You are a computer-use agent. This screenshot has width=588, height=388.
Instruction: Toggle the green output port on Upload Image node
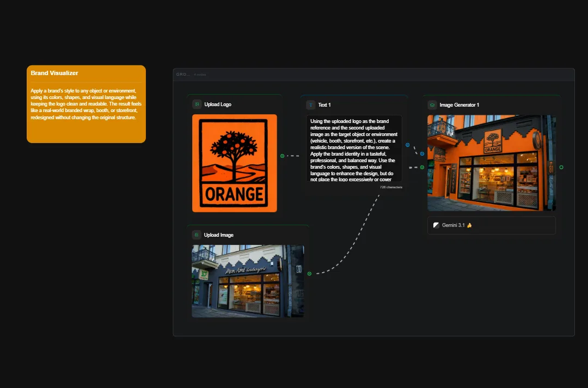309,273
